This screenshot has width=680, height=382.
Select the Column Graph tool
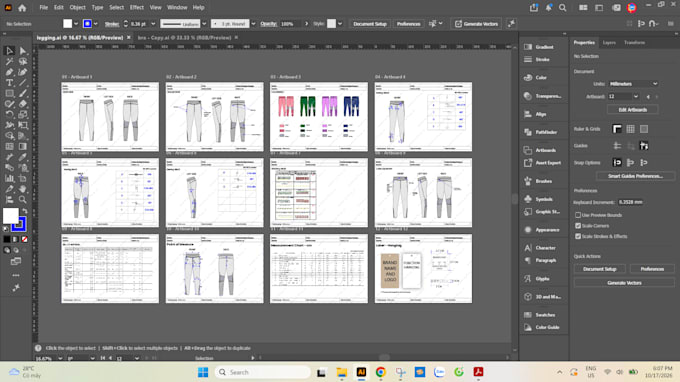point(9,178)
